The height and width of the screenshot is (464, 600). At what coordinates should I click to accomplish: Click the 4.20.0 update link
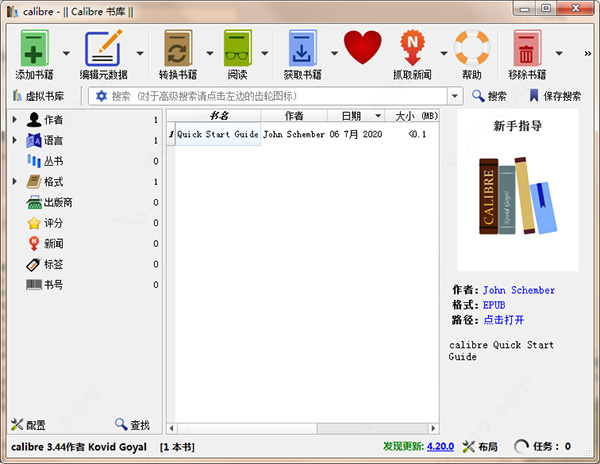pos(440,446)
